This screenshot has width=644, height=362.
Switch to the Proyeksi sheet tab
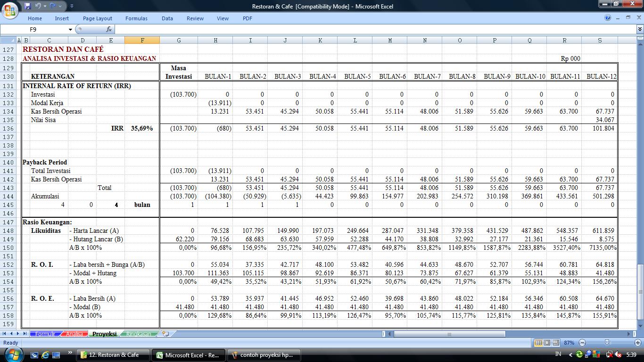coord(104,334)
